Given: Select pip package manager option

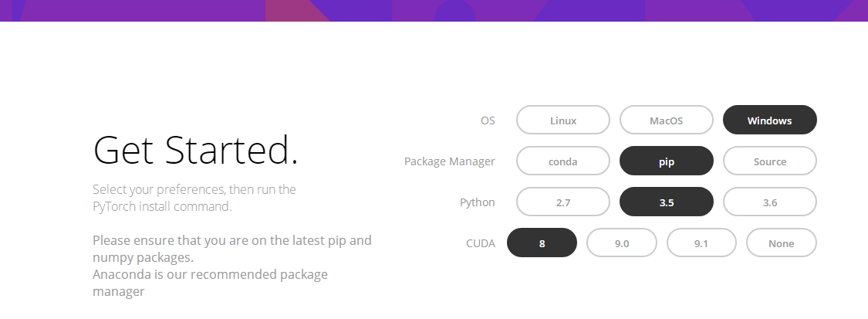Looking at the screenshot, I should pos(666,161).
